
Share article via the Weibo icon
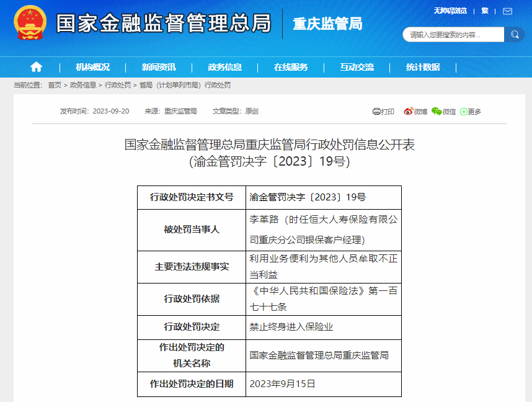pos(412,111)
